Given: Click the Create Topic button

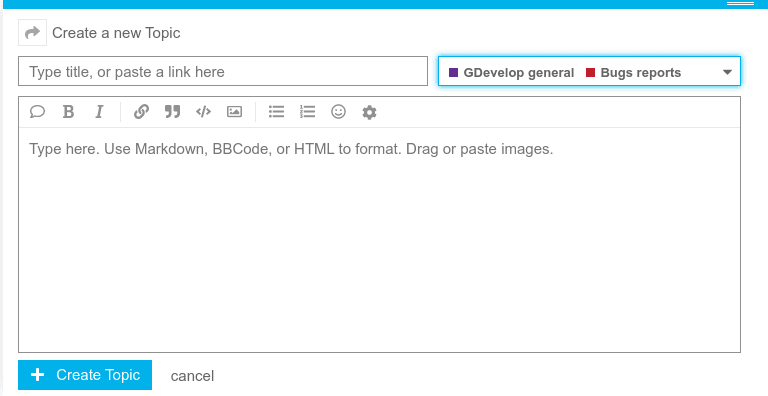Looking at the screenshot, I should pos(85,375).
